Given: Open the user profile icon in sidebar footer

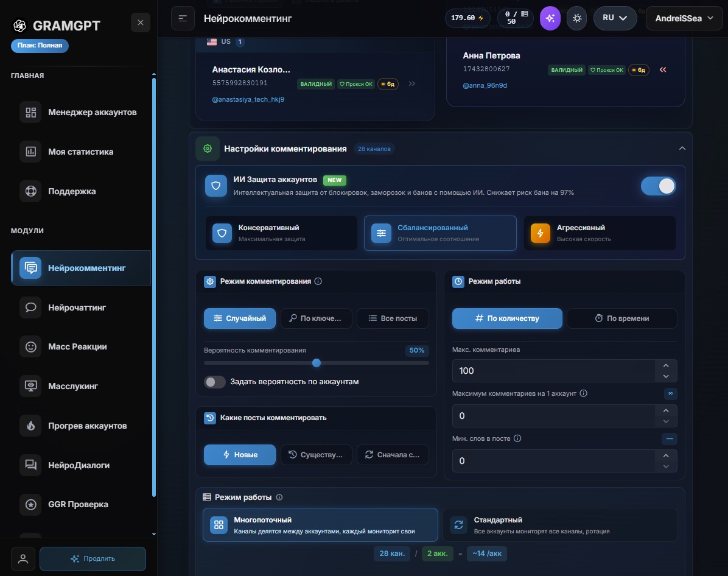Looking at the screenshot, I should (23, 559).
